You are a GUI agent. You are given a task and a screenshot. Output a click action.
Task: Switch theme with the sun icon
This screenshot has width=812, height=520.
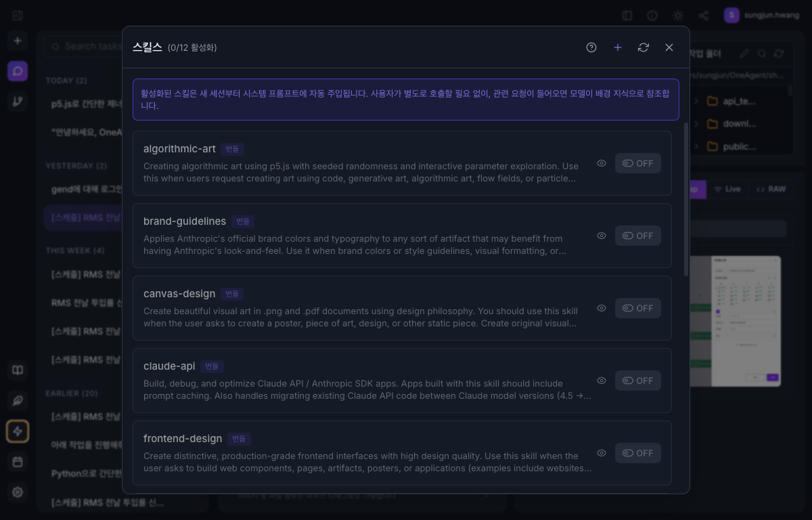click(x=678, y=15)
